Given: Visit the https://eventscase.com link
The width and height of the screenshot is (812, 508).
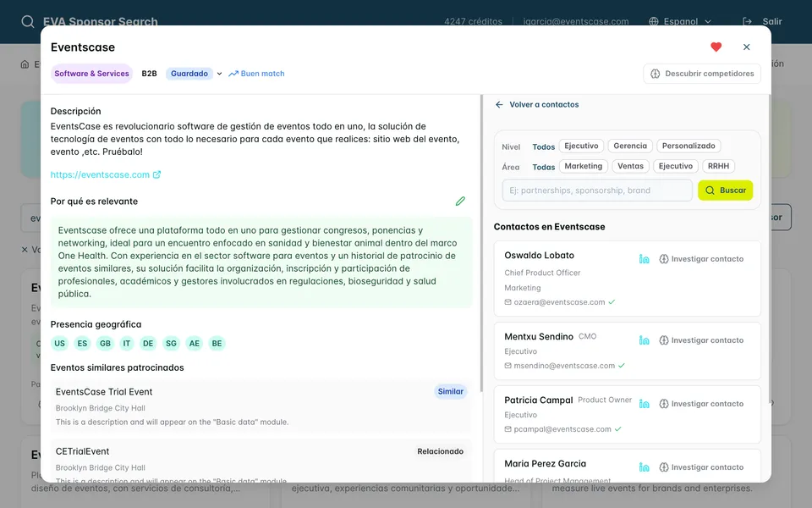Looking at the screenshot, I should point(100,174).
